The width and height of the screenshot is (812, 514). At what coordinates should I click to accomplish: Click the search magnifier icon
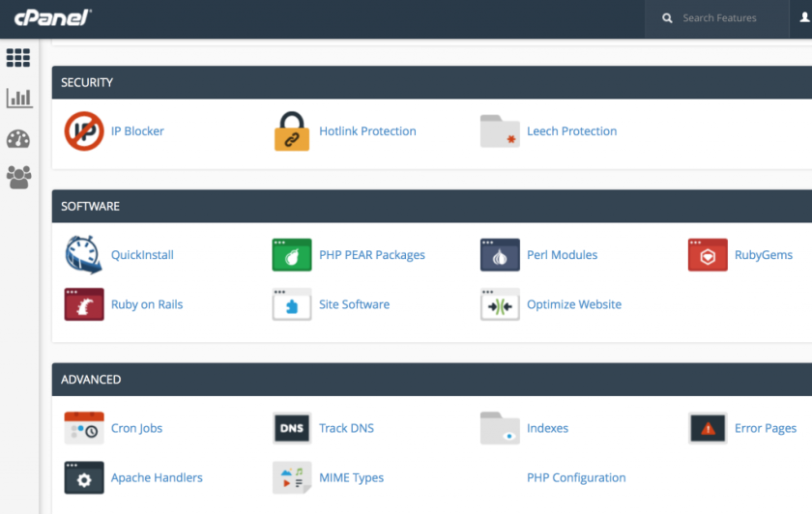click(667, 18)
